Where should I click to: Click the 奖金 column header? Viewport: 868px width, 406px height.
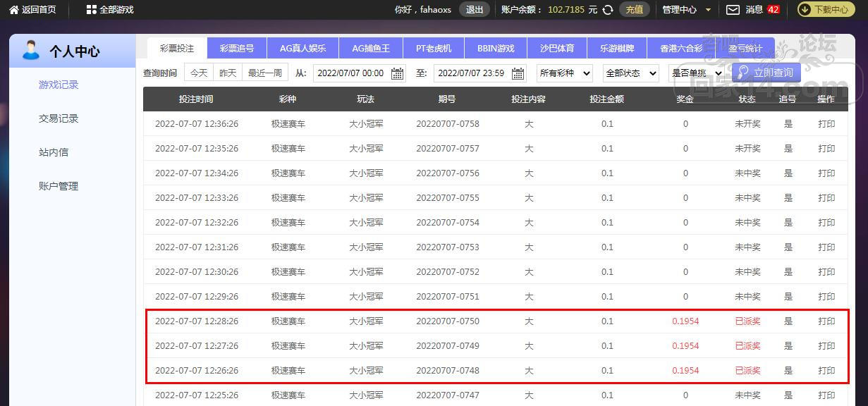click(x=685, y=99)
